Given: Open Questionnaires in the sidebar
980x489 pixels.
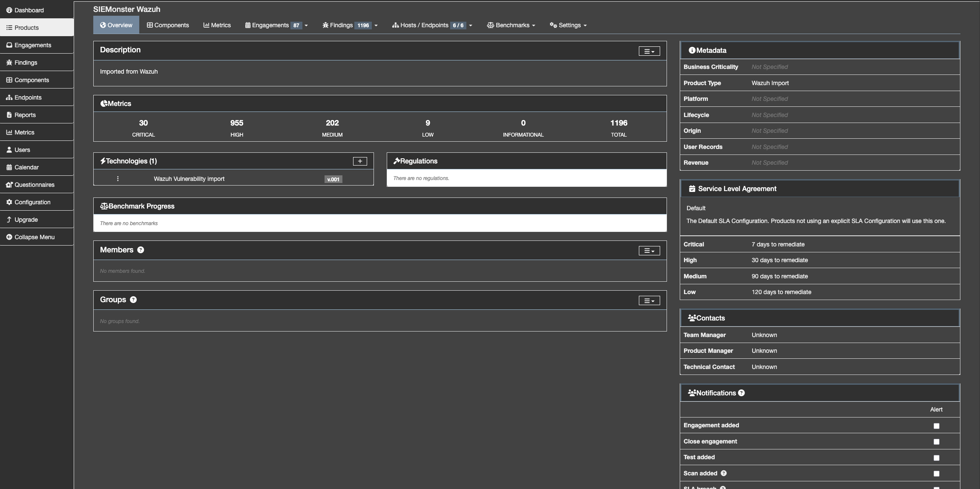Looking at the screenshot, I should 34,185.
